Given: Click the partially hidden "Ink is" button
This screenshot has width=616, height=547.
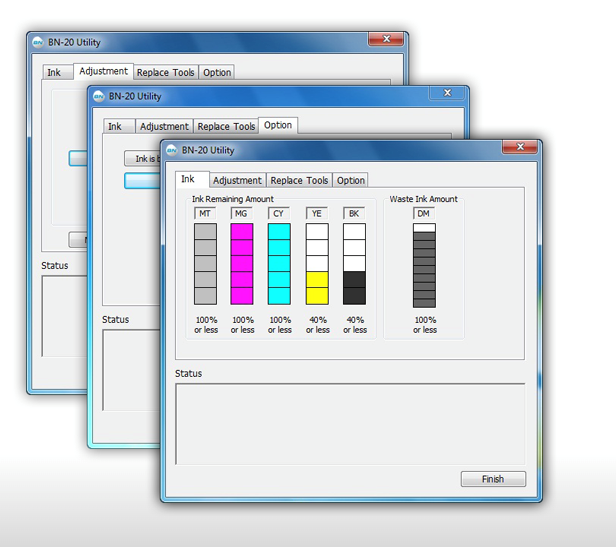Looking at the screenshot, I should (142, 159).
